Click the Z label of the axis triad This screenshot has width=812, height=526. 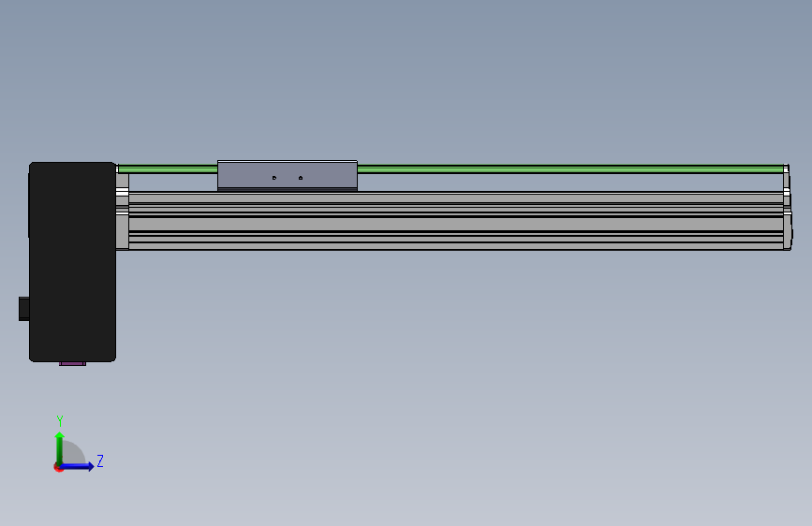[x=100, y=460]
